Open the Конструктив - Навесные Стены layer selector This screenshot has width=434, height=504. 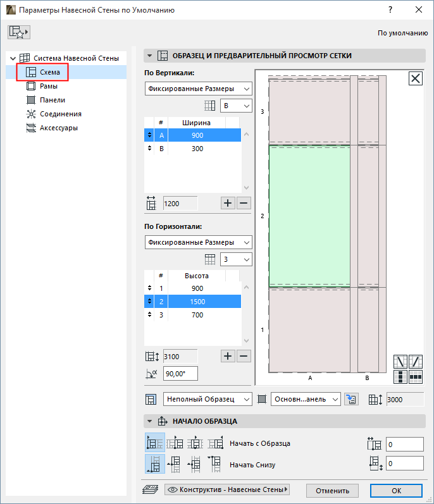tap(227, 489)
